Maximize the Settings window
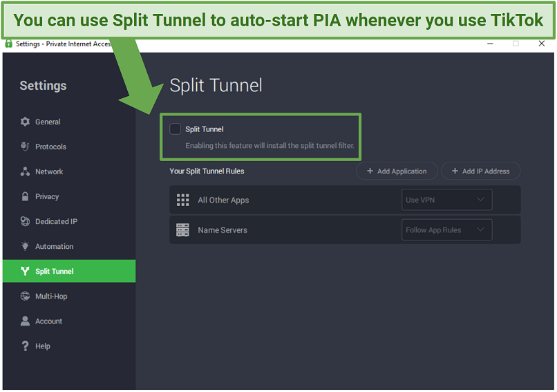The width and height of the screenshot is (557, 392). 516,44
